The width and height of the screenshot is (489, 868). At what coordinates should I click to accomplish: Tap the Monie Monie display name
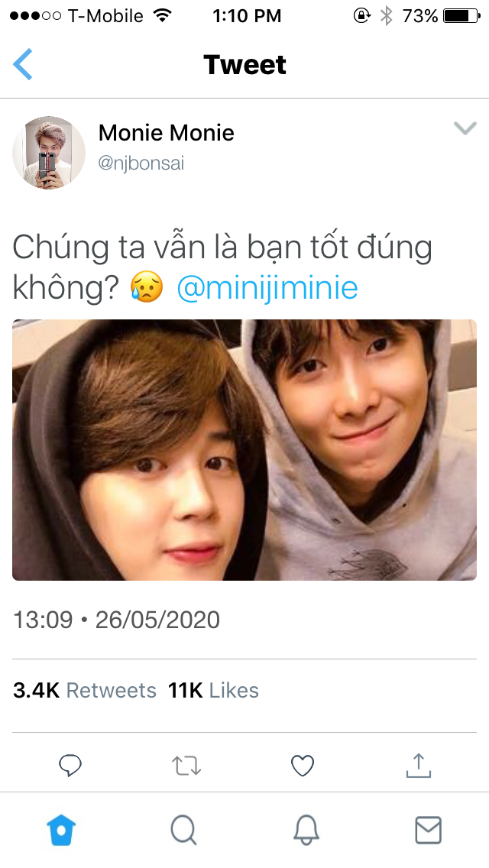(166, 133)
